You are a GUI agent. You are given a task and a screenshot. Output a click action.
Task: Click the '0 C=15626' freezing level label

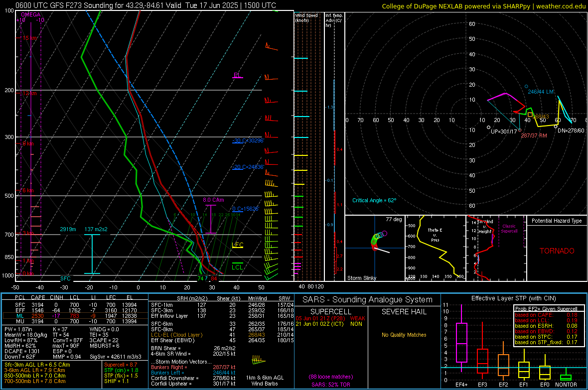pyautogui.click(x=246, y=209)
